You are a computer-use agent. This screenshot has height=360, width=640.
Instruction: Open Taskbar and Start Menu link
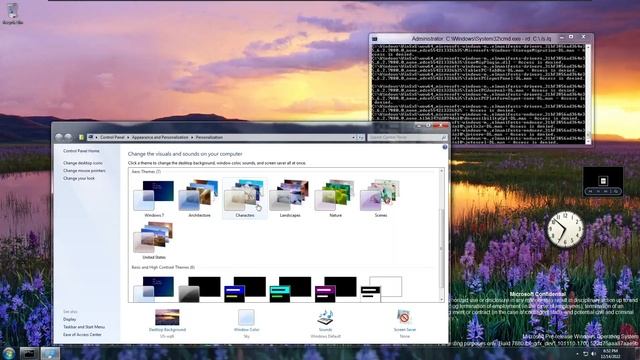pos(84,327)
